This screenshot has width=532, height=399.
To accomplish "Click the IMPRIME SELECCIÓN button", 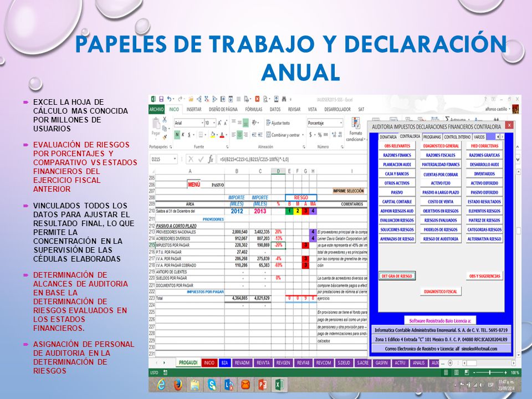I will [349, 191].
